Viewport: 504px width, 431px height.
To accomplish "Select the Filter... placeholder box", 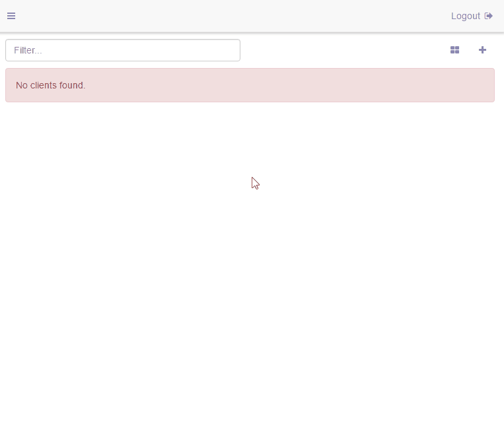I will coord(123,50).
